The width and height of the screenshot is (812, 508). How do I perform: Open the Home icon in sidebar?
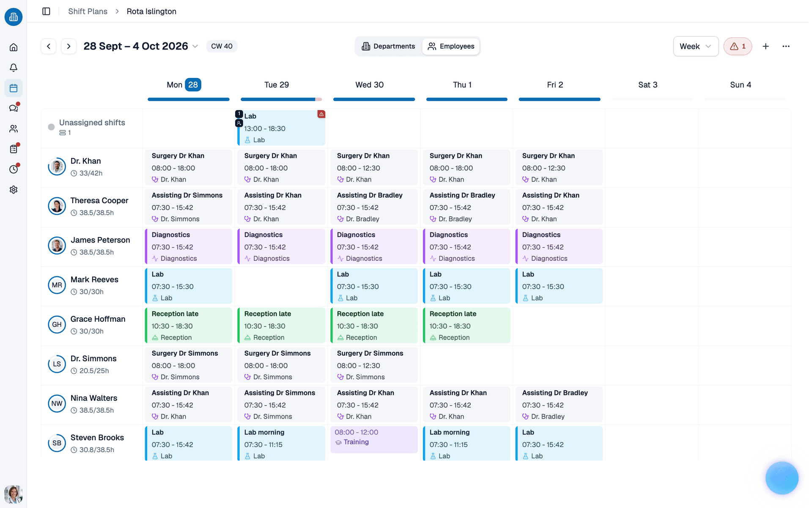[14, 47]
